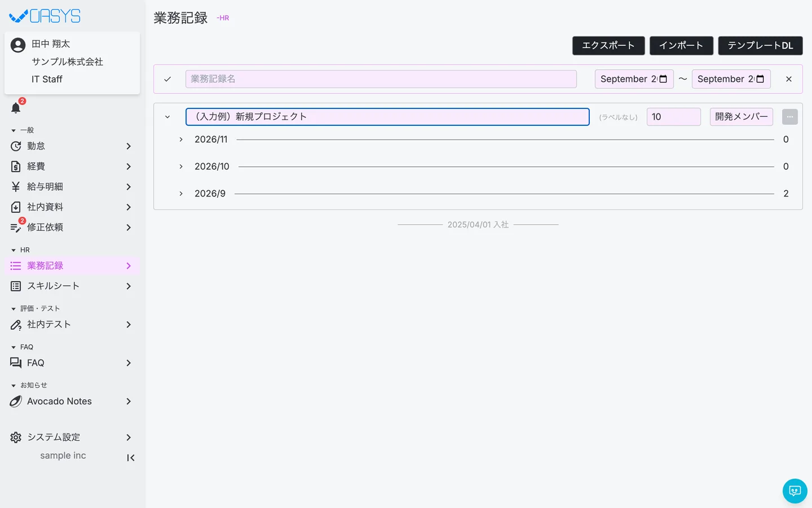Clear the filter with X icon
This screenshot has height=508, width=812.
click(789, 79)
